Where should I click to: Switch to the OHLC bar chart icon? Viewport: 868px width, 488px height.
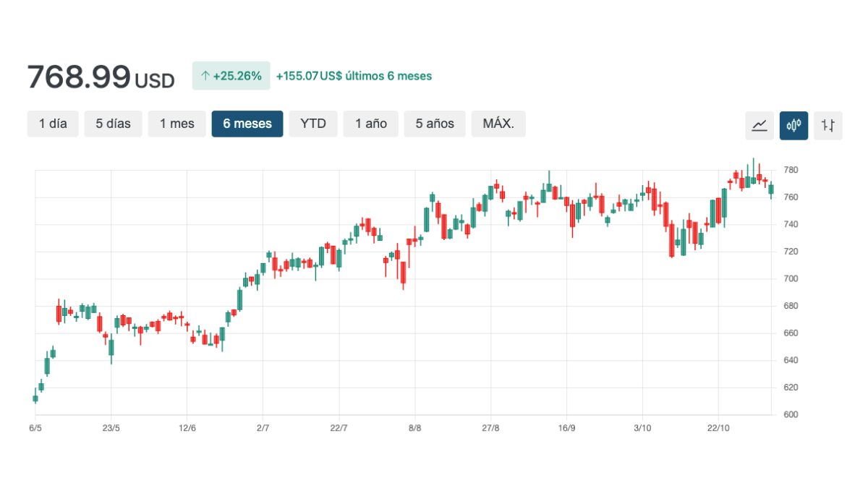(x=827, y=125)
